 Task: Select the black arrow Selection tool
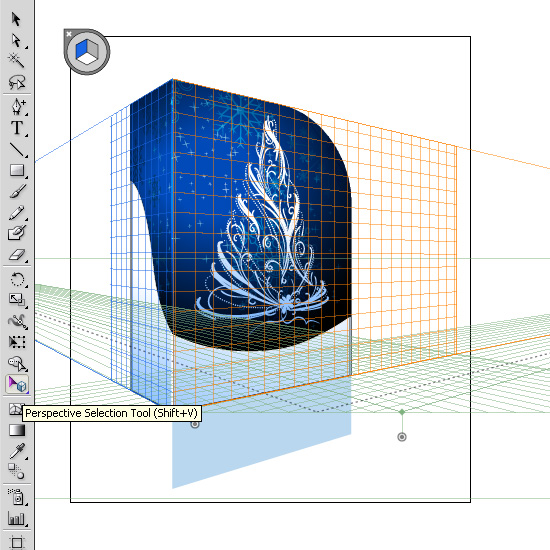click(x=16, y=19)
